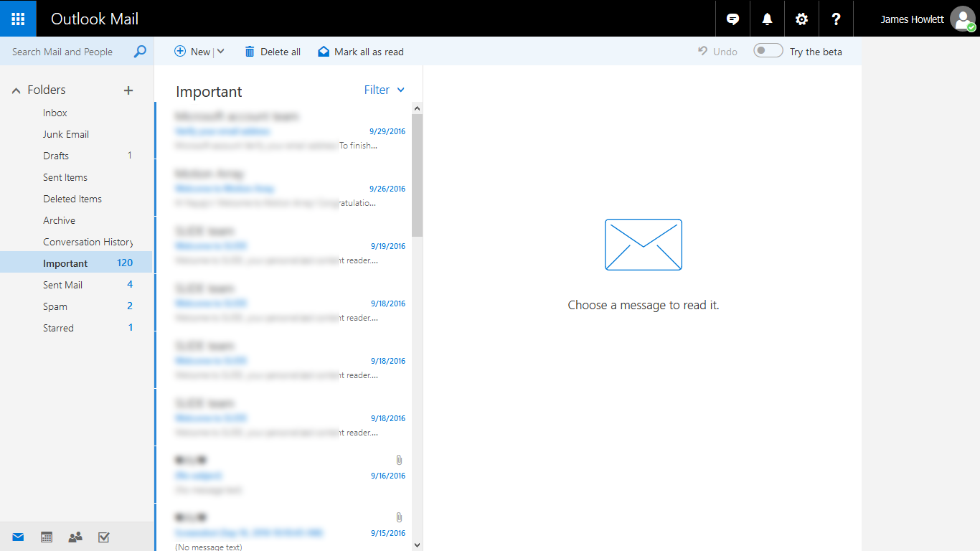Open the app launcher grid icon
Screen dimensions: 980x551
coord(18,19)
